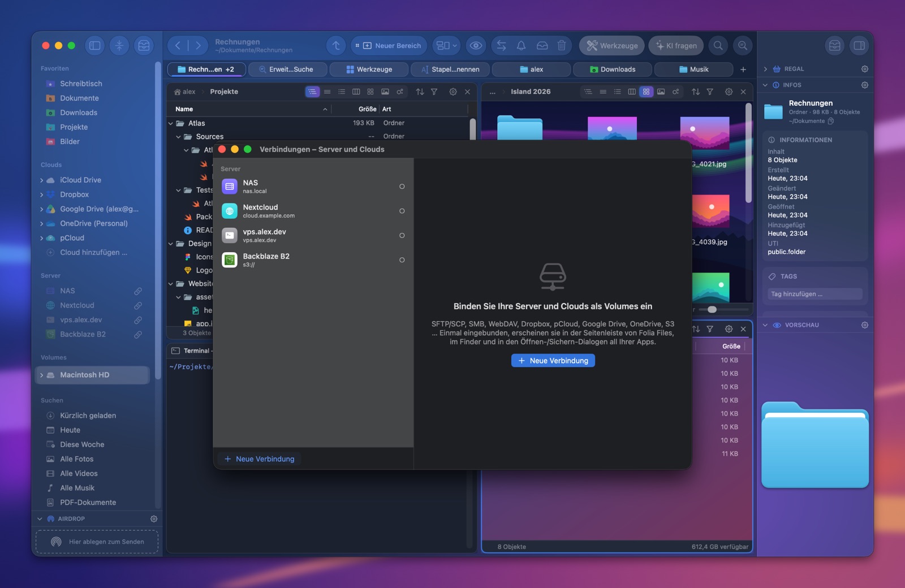Open the AirDrop section settings gear
Viewport: 905px width, 588px height.
[154, 518]
